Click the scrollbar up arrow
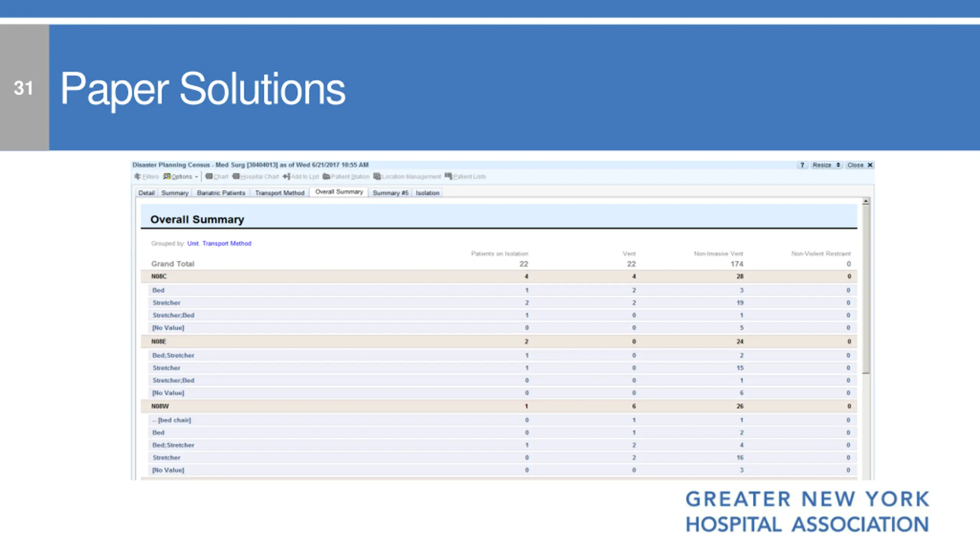Screen dimensions: 980x551 866,201
